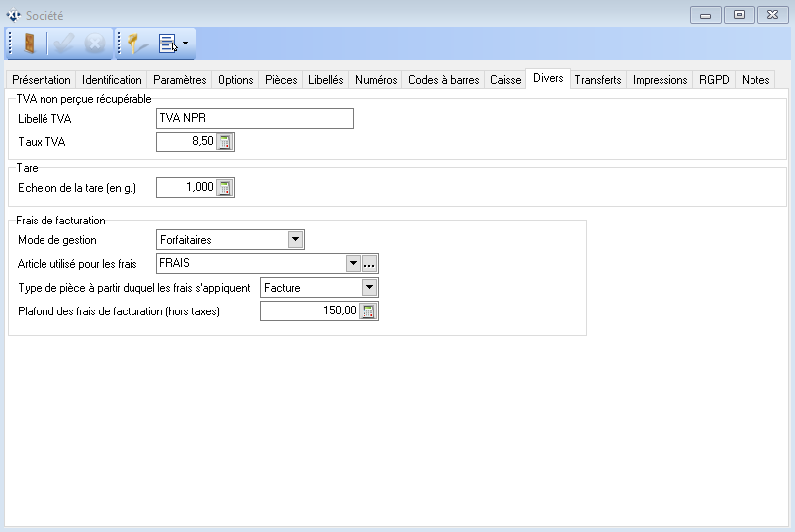Open the Transferts tab
This screenshot has width=795, height=532.
coord(598,80)
